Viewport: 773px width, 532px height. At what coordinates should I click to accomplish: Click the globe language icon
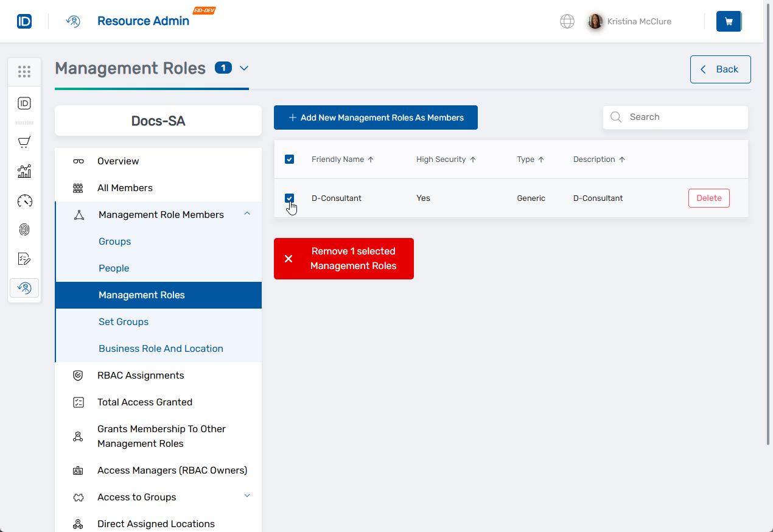pyautogui.click(x=567, y=21)
